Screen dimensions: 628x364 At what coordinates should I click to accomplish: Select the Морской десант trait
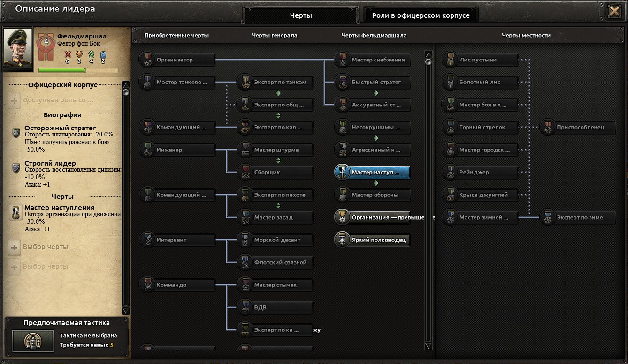coord(275,240)
